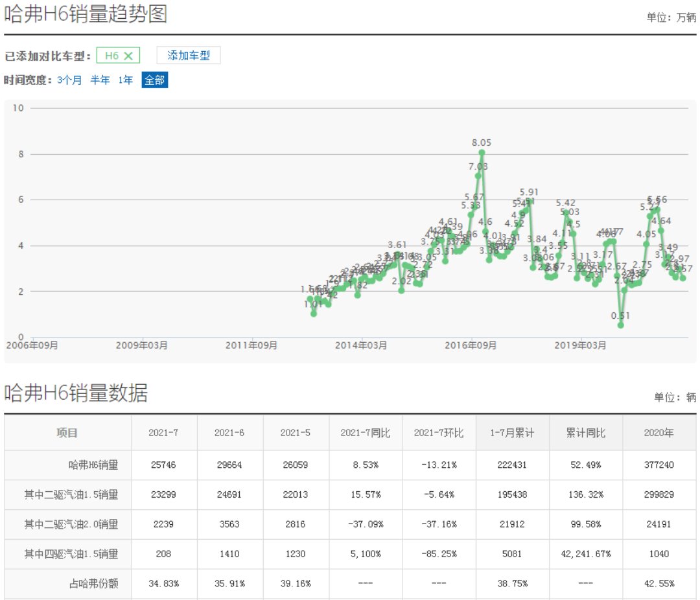Viewport: 700px width, 600px height.
Task: Click the H6 model tag label
Action: 111,56
